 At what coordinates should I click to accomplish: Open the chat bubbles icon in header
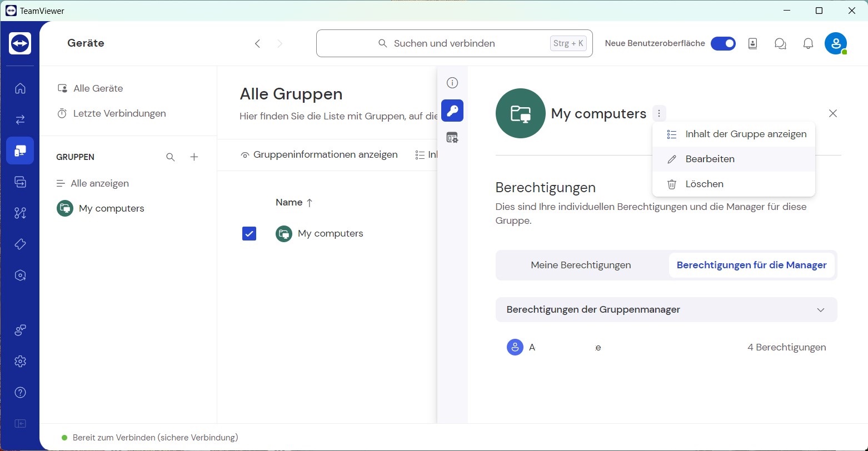[x=780, y=43]
